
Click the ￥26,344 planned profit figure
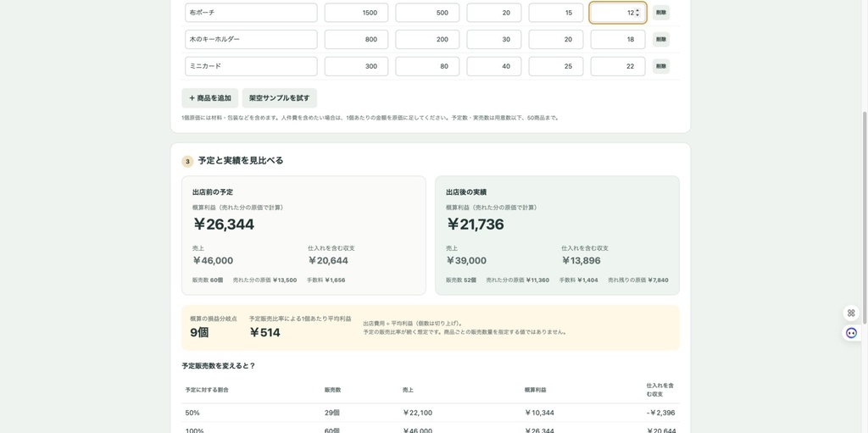tap(223, 225)
